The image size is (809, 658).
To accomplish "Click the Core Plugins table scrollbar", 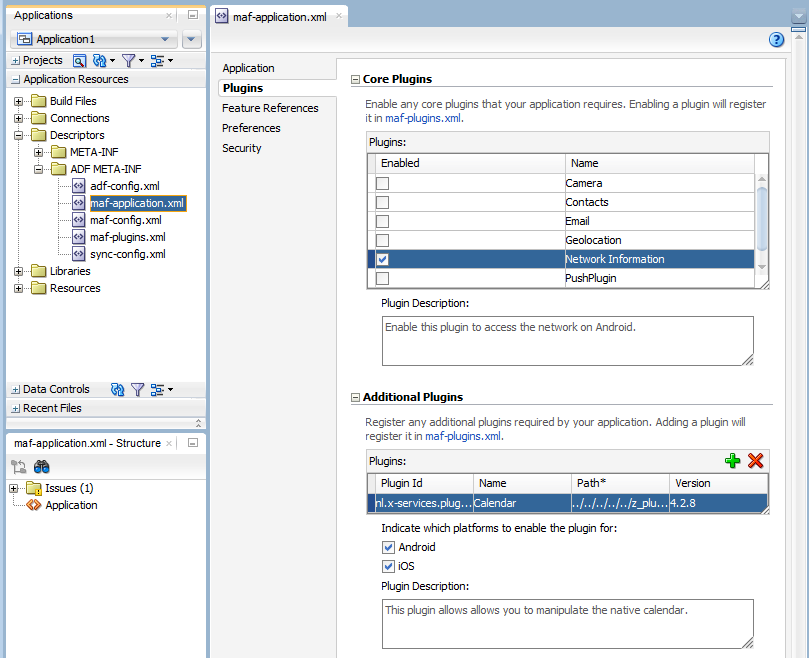I will 762,219.
